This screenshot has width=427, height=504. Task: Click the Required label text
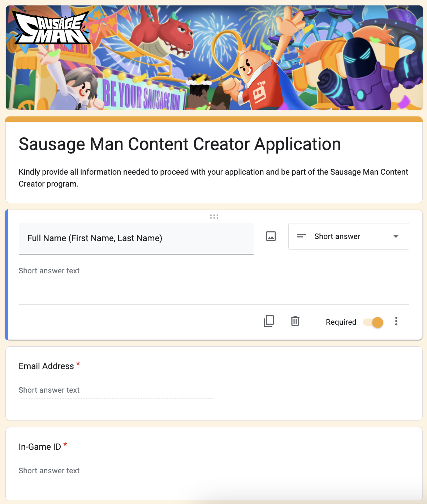point(341,322)
